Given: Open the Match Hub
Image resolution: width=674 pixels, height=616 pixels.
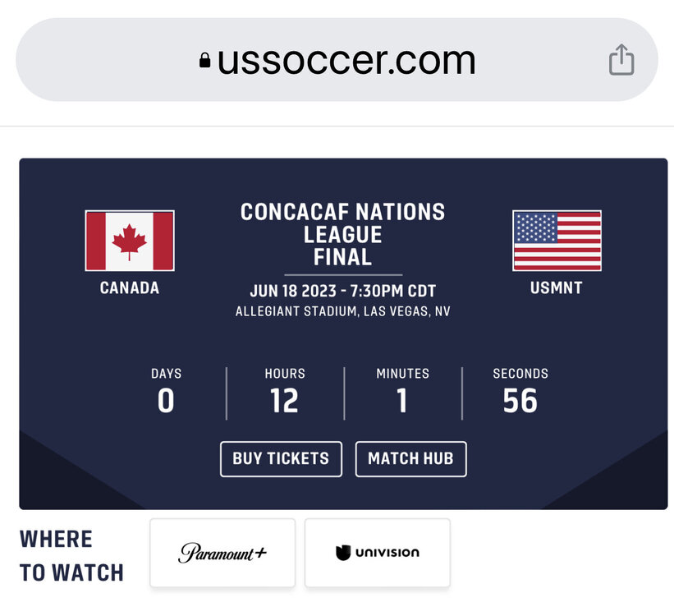Looking at the screenshot, I should [410, 458].
